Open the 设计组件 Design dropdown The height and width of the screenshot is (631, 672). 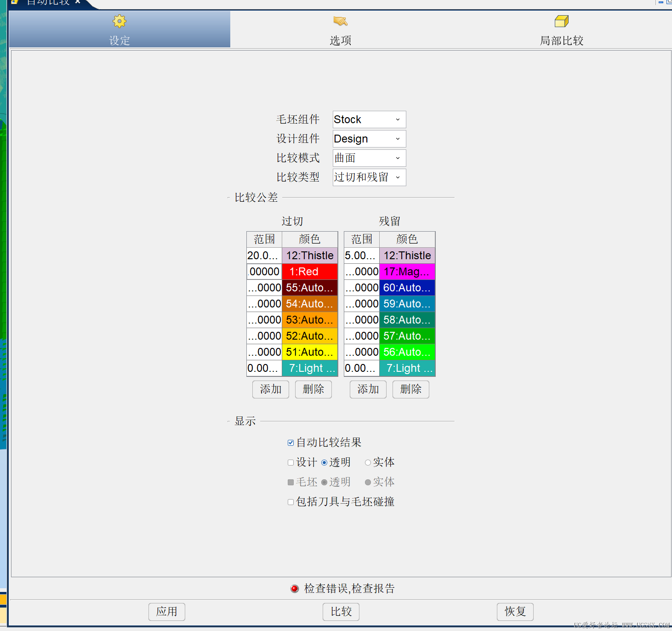coord(369,139)
